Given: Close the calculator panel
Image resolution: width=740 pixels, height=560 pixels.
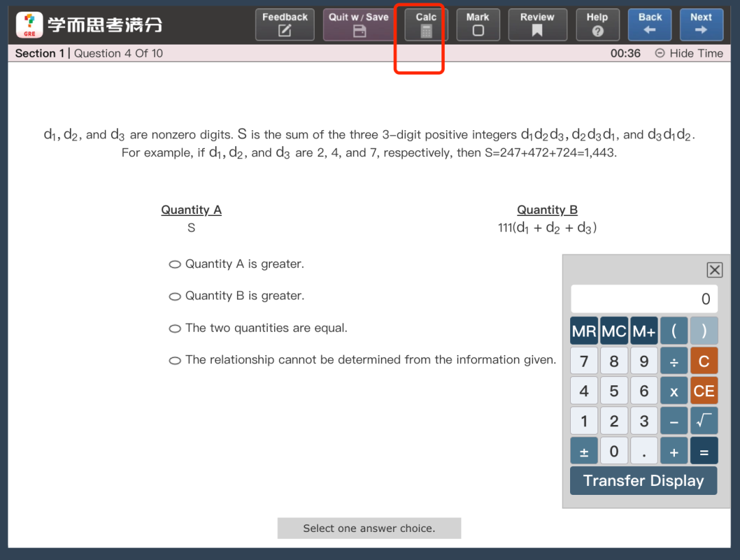Looking at the screenshot, I should click(715, 270).
